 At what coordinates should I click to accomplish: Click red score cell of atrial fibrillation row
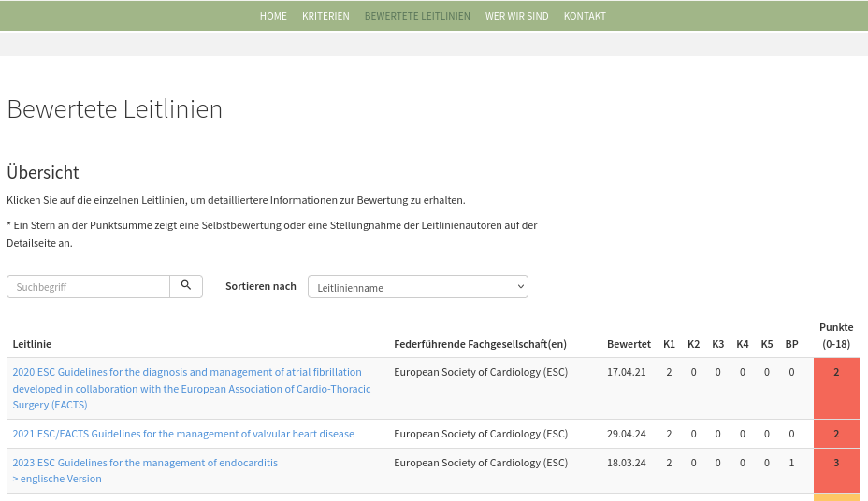(836, 388)
